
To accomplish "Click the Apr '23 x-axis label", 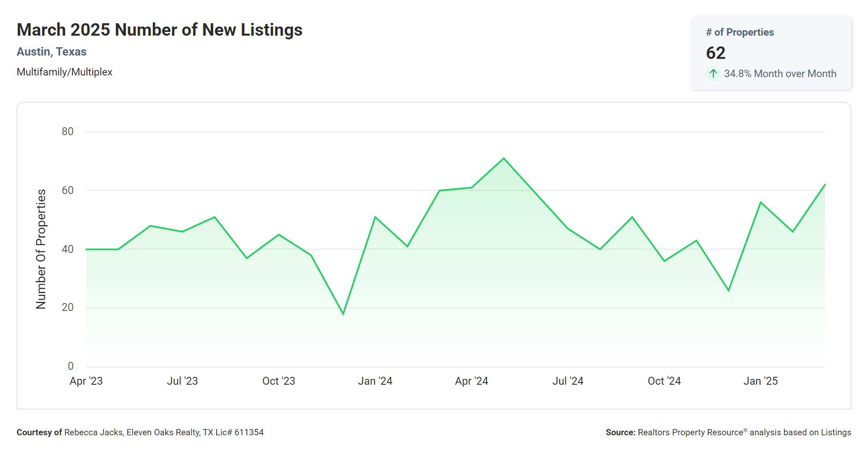I will (x=86, y=381).
